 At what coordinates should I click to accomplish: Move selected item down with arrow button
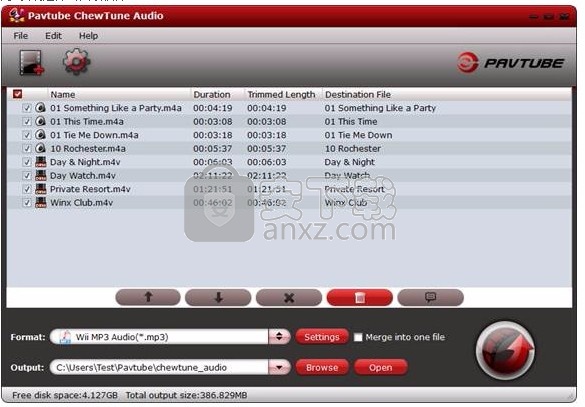218,297
